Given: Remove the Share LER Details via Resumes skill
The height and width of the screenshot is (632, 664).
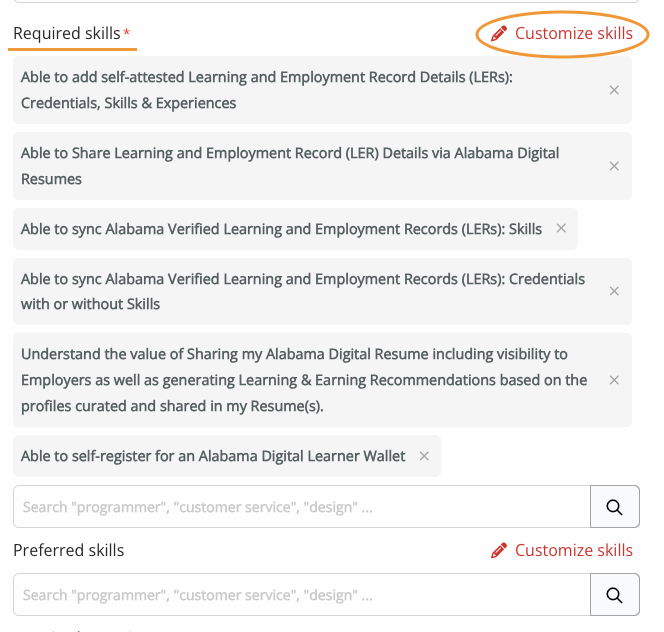Looking at the screenshot, I should pos(614,166).
